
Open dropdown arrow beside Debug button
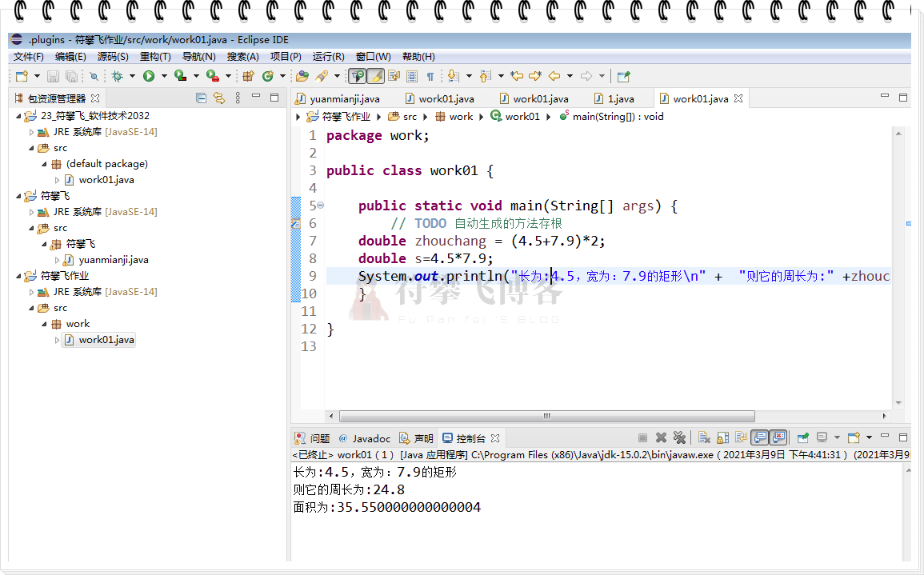(x=133, y=76)
